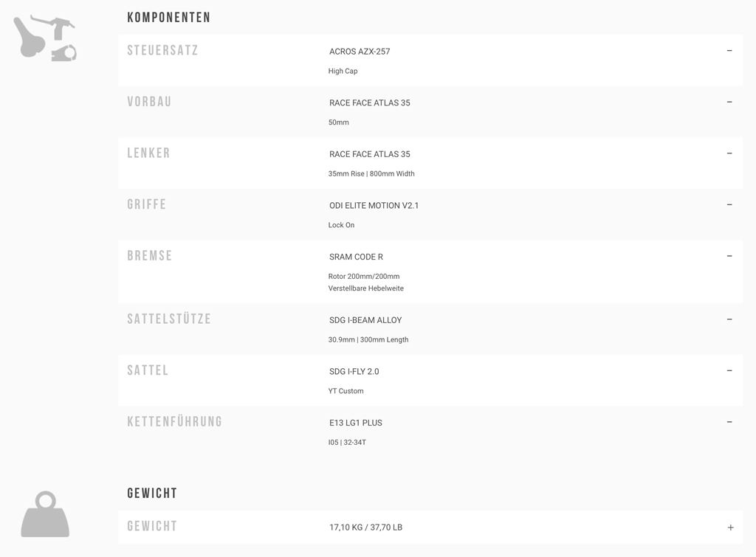756x557 pixels.
Task: Collapse the Kettenführung details
Action: click(x=729, y=422)
